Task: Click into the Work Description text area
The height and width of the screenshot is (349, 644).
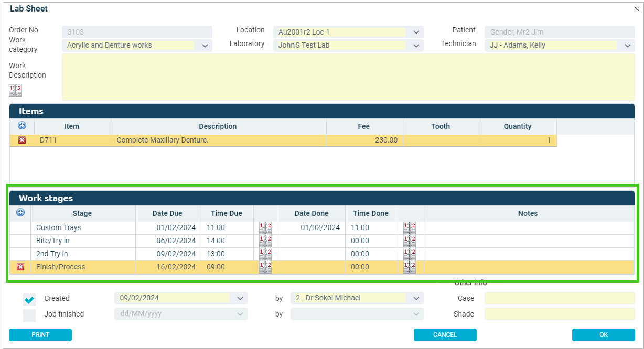Action: [x=348, y=77]
